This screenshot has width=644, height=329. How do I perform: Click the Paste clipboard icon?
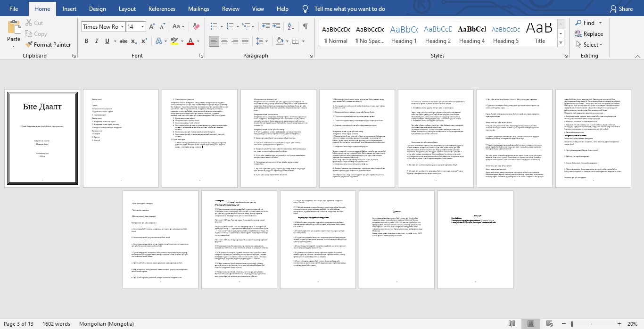click(x=14, y=27)
